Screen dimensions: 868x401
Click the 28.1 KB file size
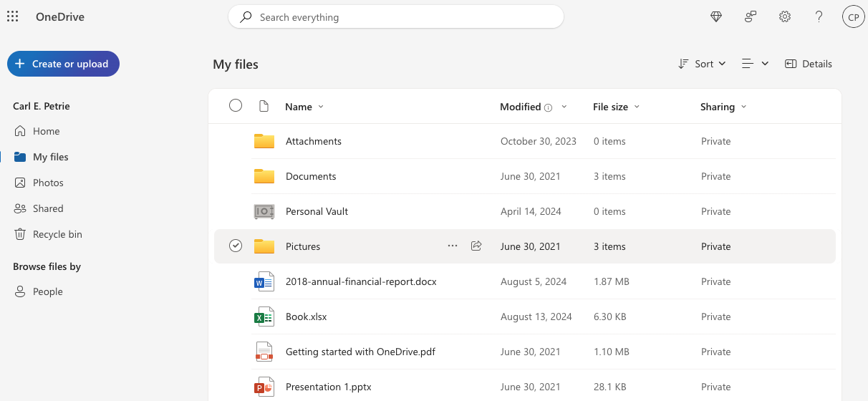(x=610, y=387)
